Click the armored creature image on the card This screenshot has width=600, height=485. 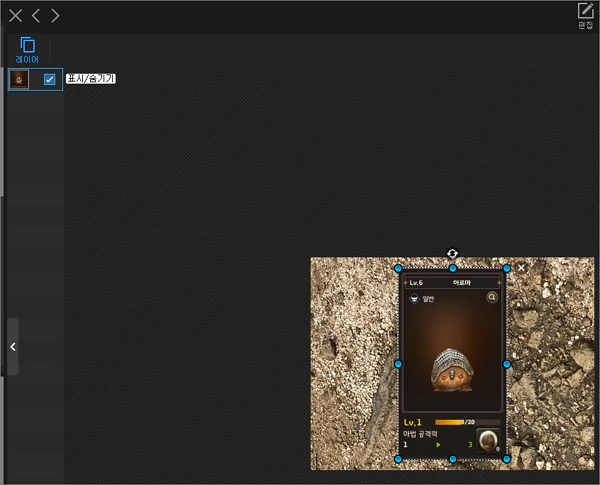(x=452, y=371)
